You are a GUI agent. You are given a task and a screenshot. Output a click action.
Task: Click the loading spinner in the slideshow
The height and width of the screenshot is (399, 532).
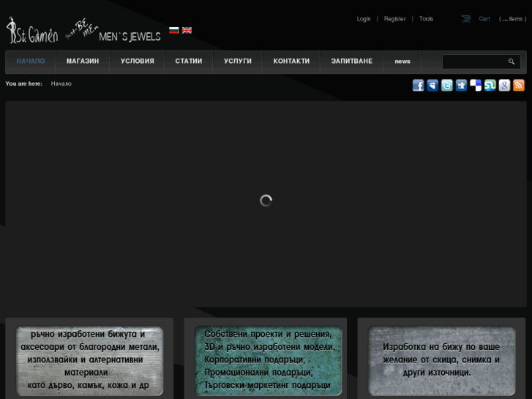pos(266,201)
